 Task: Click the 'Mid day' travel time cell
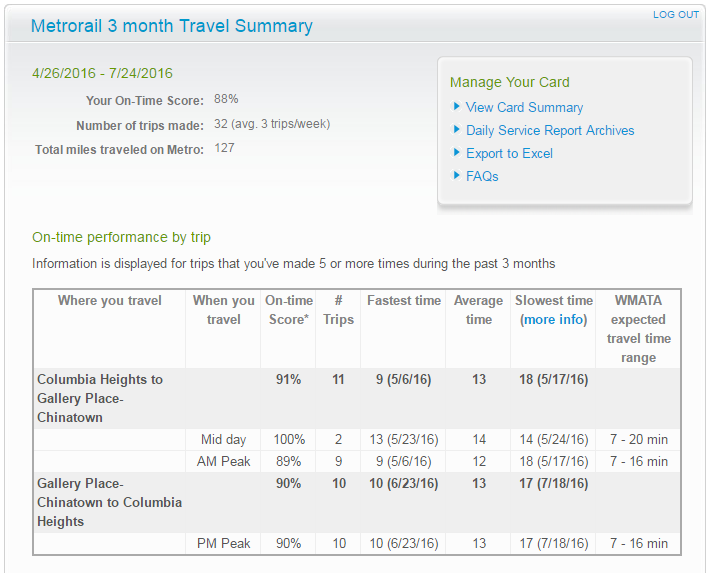click(x=224, y=440)
